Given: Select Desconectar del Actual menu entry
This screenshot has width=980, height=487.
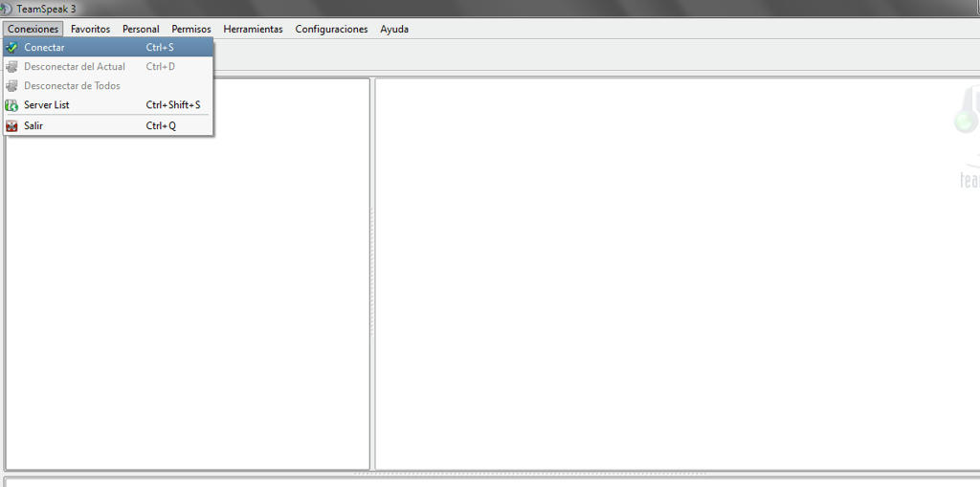Looking at the screenshot, I should click(108, 66).
